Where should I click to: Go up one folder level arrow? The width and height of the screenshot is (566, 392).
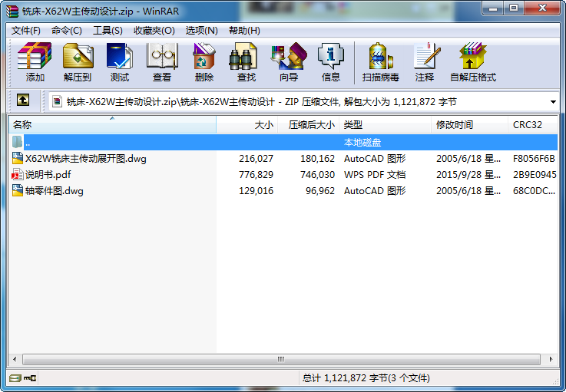tap(23, 100)
